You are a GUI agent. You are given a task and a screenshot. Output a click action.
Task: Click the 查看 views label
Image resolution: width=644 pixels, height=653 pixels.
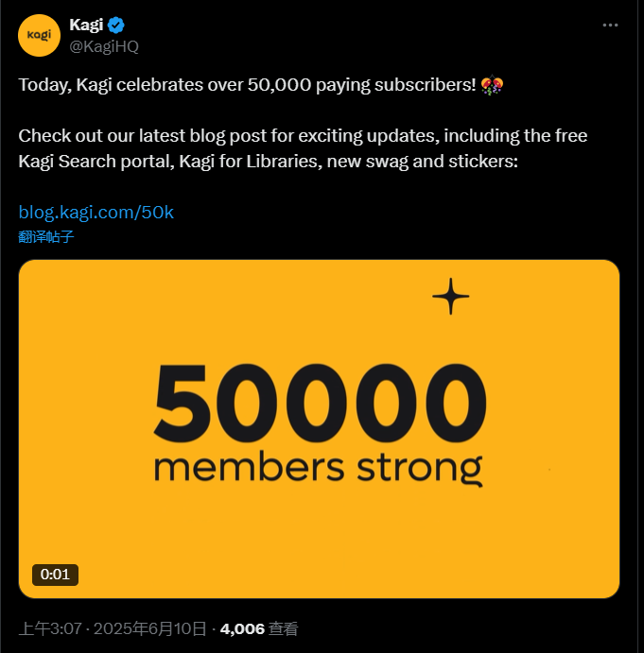pos(284,627)
